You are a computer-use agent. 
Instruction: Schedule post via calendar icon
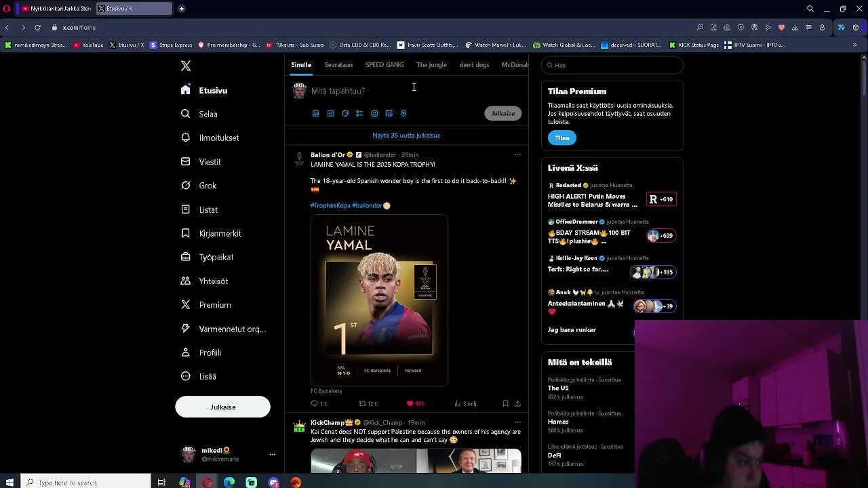click(x=389, y=113)
